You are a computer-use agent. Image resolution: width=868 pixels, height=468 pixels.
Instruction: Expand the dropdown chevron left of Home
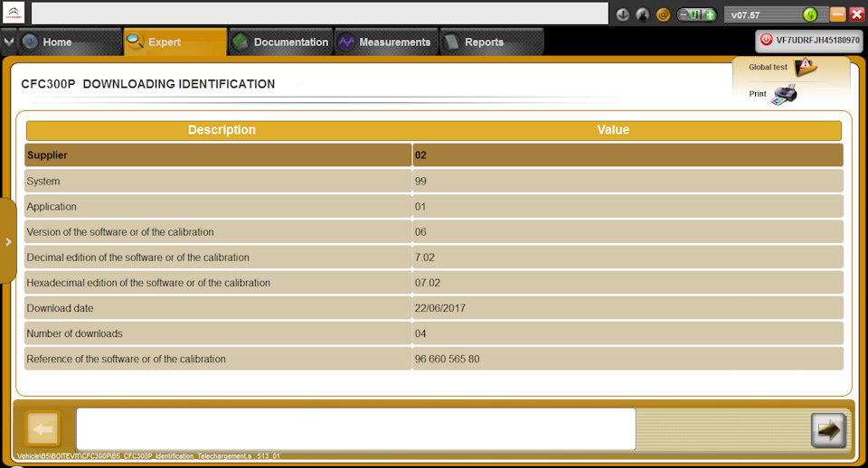(x=9, y=42)
